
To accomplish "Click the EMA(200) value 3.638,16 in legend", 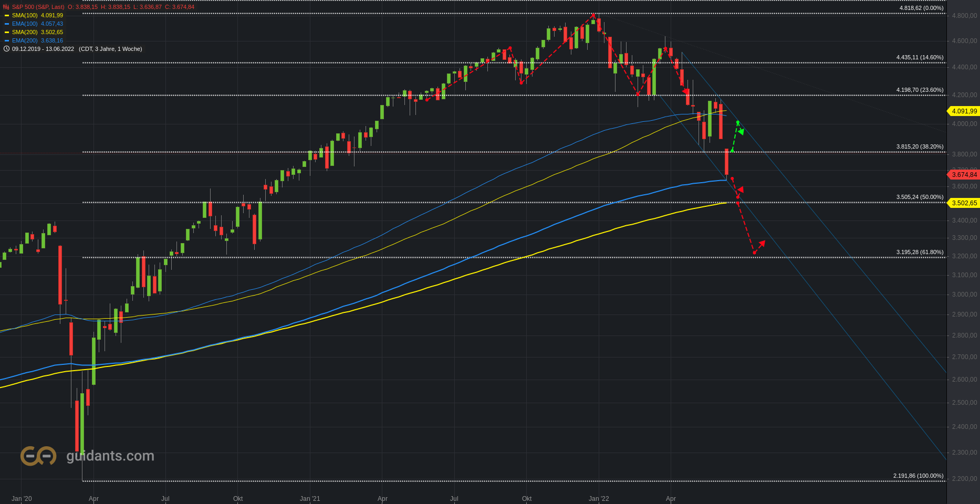I will 52,40.
